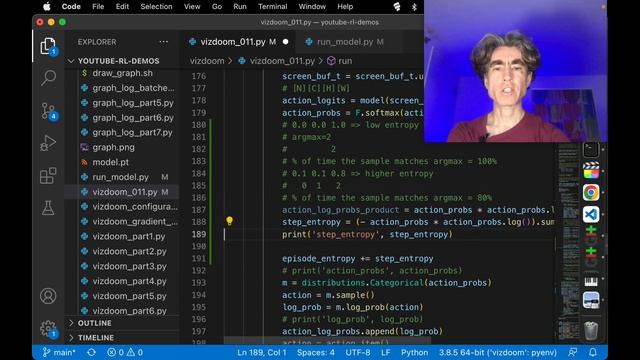Open vizdoom_part4.py in explorer
Screen dimensions: 640x360
point(122,281)
